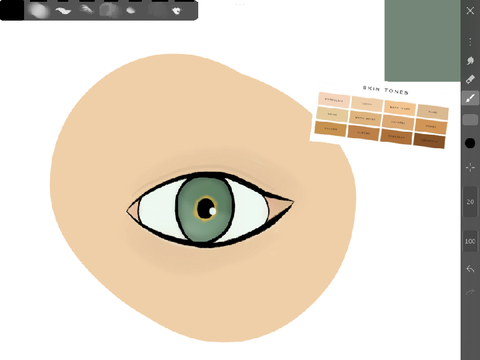Select the Paintbrush tool
Screen dimensions: 480x360
(470, 98)
